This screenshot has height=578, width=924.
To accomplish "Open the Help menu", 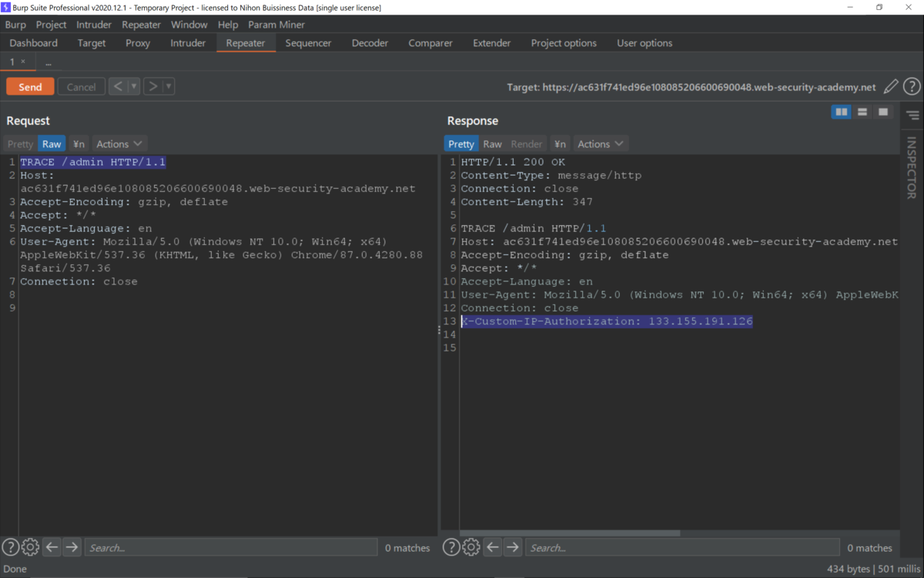I will [228, 25].
